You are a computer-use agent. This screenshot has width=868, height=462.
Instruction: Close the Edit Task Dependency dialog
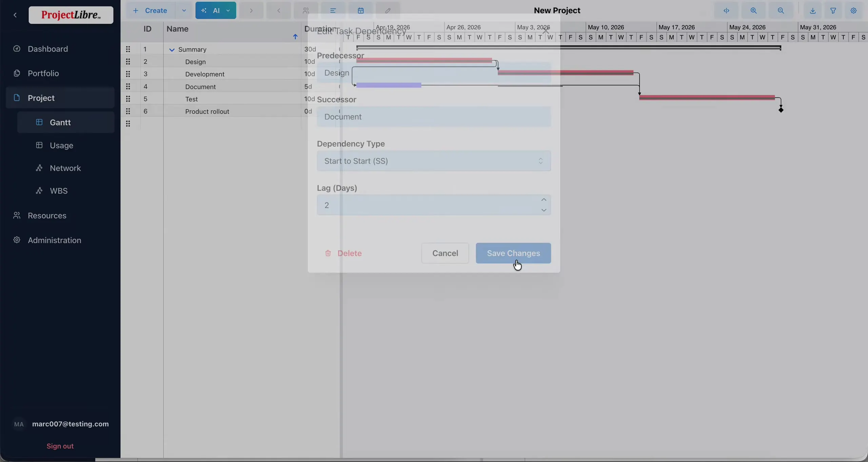pos(545,31)
